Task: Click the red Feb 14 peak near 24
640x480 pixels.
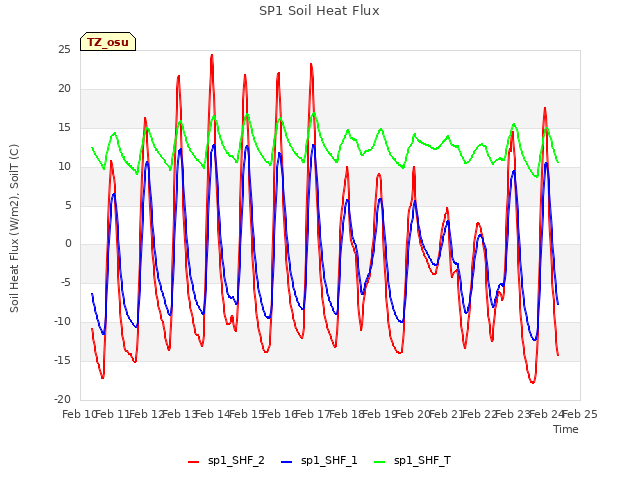Action: coord(212,55)
